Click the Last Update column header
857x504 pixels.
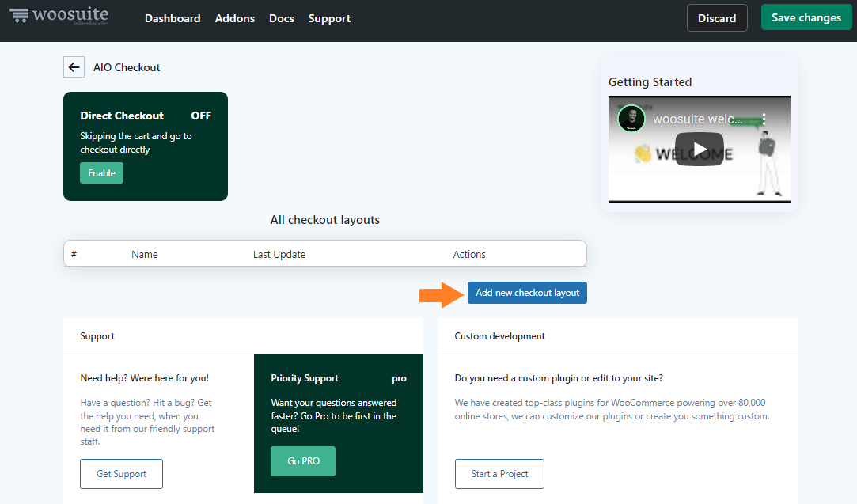click(279, 254)
